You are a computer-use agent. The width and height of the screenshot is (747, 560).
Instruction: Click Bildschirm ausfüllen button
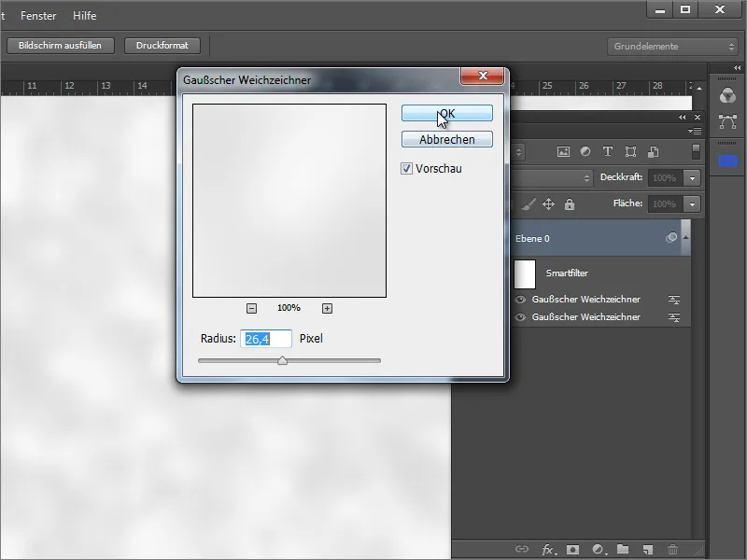60,46
